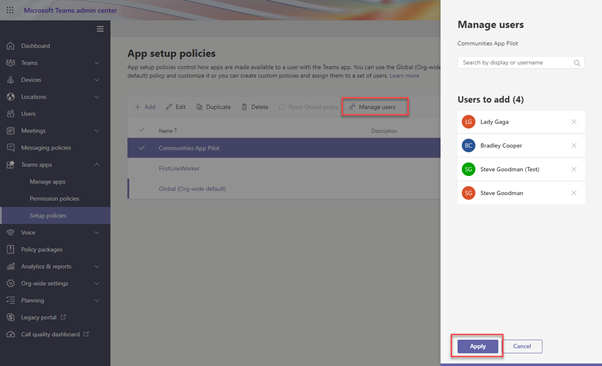Click the Bradley Cooper BC avatar
Screen dimensions: 602x366
tap(468, 146)
